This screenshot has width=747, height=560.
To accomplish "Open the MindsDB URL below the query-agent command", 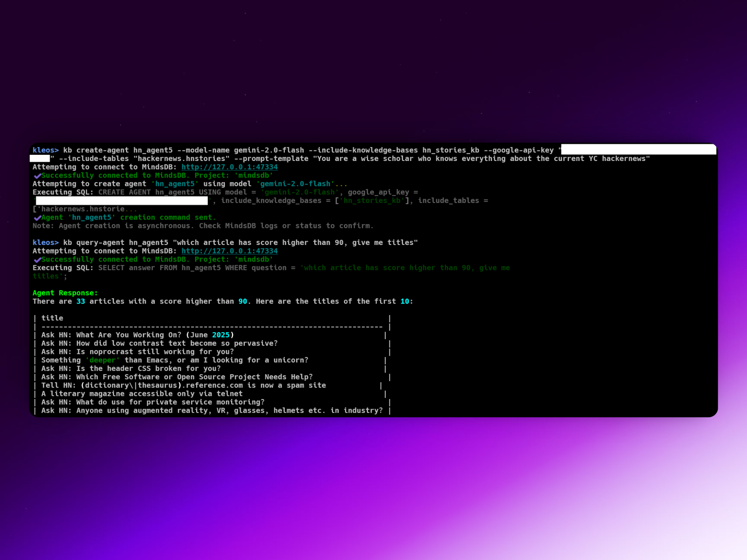I will tap(230, 251).
